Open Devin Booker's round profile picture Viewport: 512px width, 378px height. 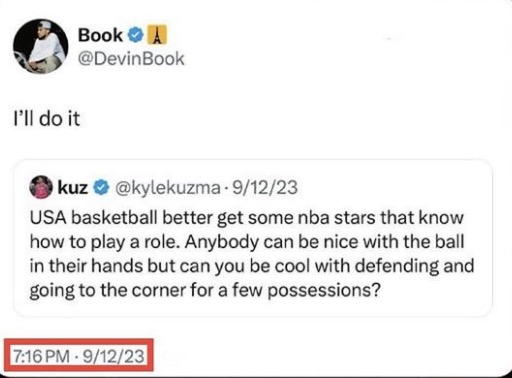[x=41, y=46]
